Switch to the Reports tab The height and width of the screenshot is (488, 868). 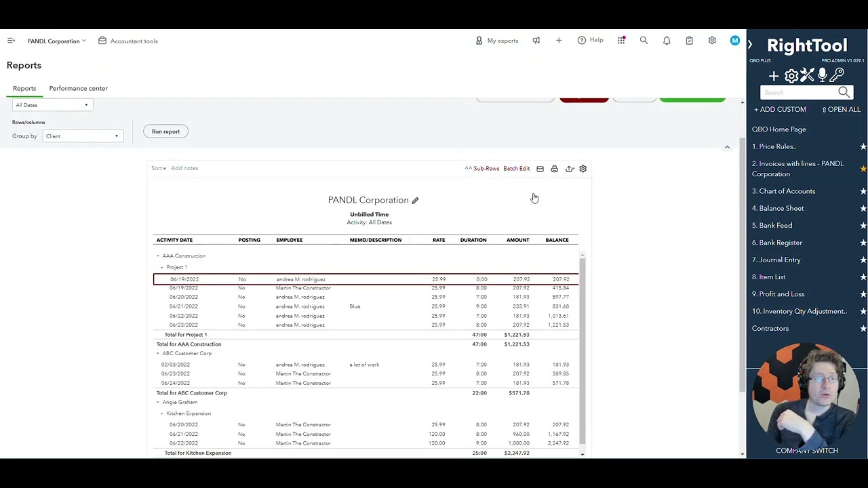pyautogui.click(x=24, y=88)
